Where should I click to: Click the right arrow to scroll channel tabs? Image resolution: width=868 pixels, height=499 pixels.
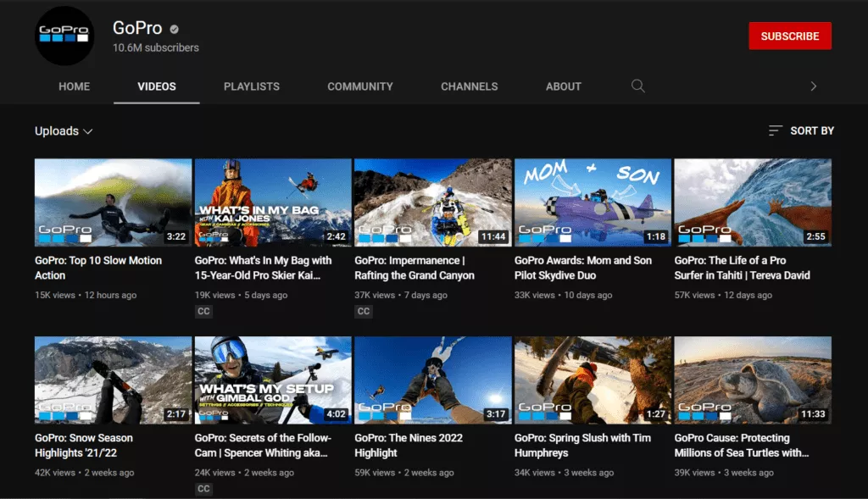pyautogui.click(x=813, y=86)
